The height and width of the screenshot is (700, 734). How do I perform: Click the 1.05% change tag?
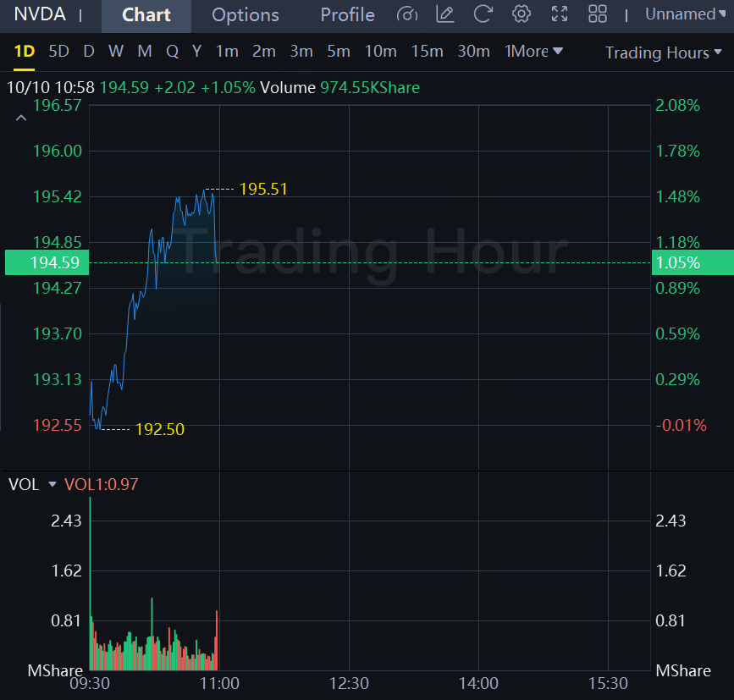point(693,262)
